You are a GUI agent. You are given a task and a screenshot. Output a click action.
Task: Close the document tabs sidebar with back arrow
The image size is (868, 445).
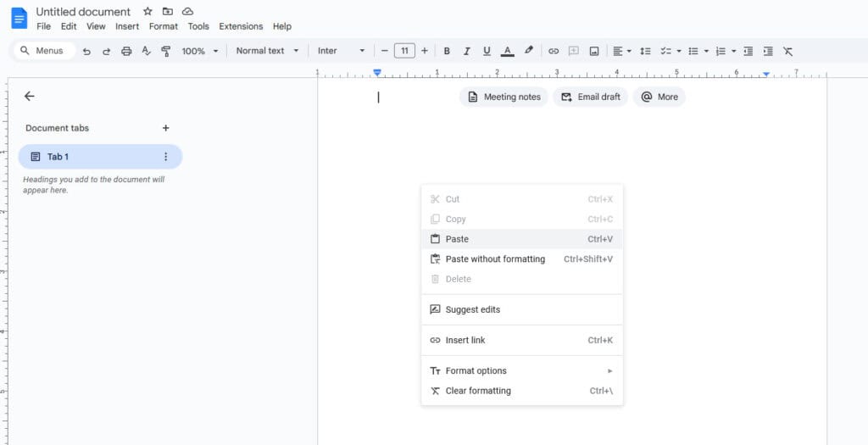pyautogui.click(x=30, y=97)
